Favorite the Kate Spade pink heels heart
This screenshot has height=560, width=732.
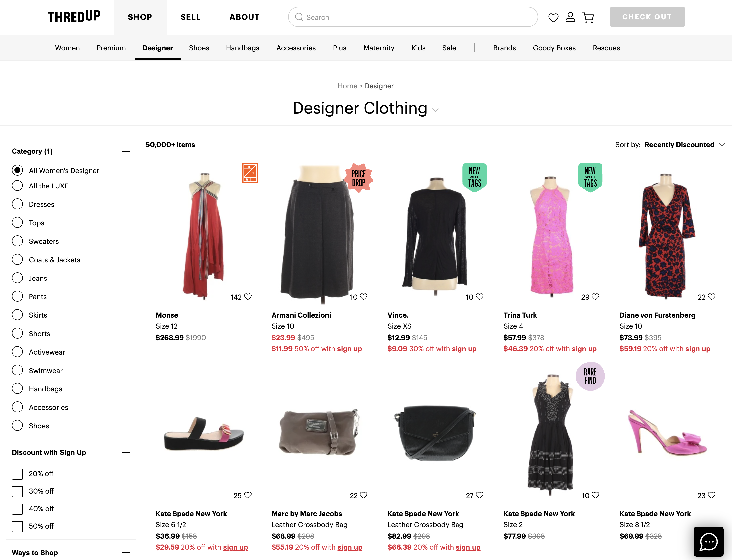(x=711, y=495)
